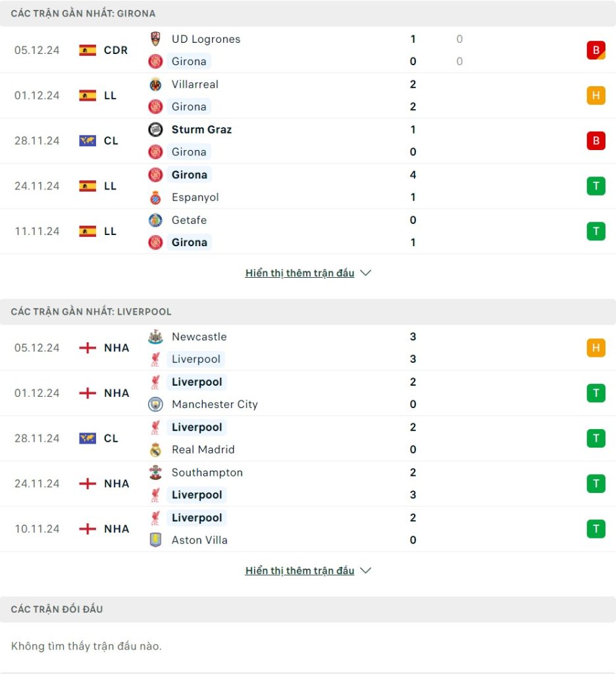Expand more Girona matches with the chevron

click(x=366, y=273)
